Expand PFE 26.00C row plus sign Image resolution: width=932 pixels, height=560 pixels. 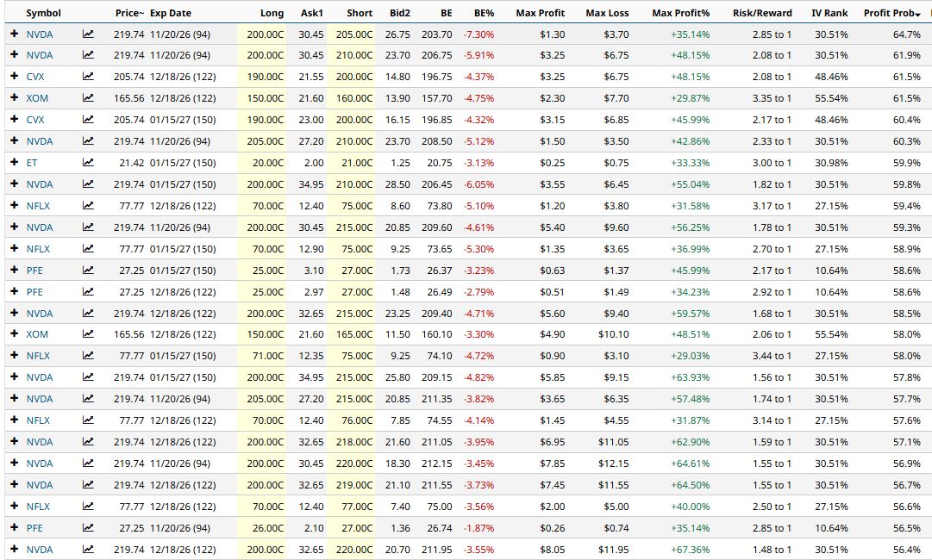point(15,527)
